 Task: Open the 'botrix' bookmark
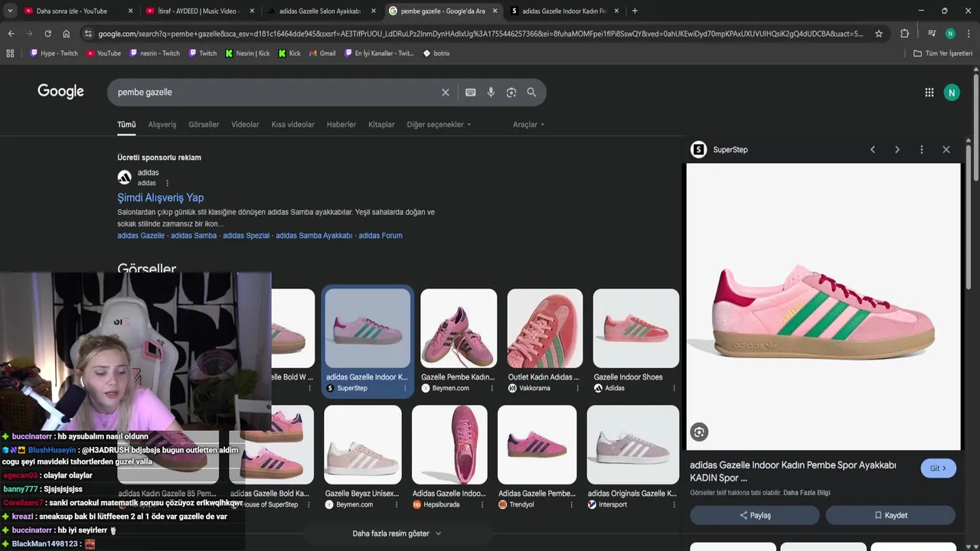click(x=436, y=54)
